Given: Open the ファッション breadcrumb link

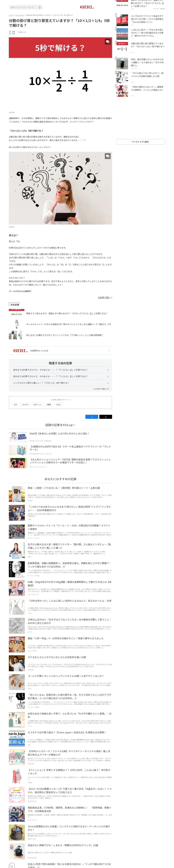Looking at the screenshot, I should tap(20, 15).
